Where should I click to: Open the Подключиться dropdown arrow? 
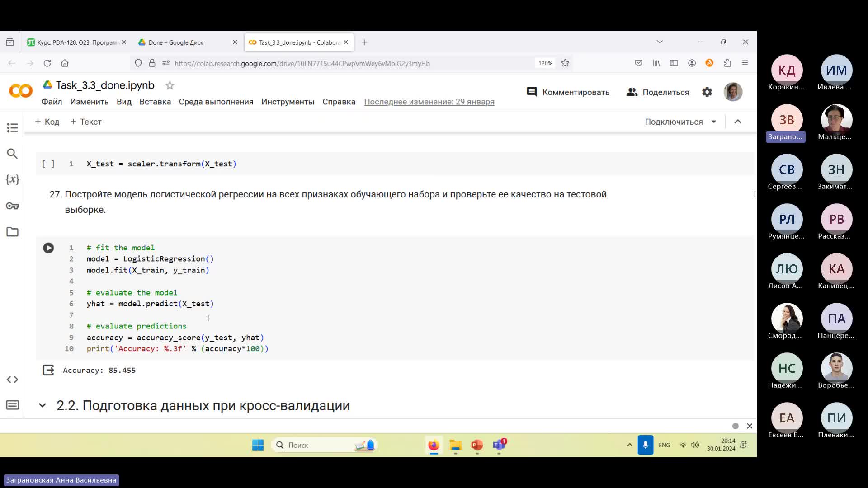[x=714, y=122]
